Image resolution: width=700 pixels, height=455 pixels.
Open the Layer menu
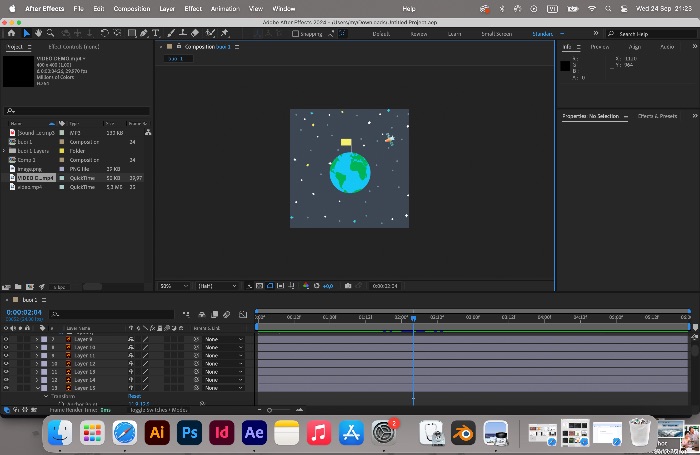(167, 8)
